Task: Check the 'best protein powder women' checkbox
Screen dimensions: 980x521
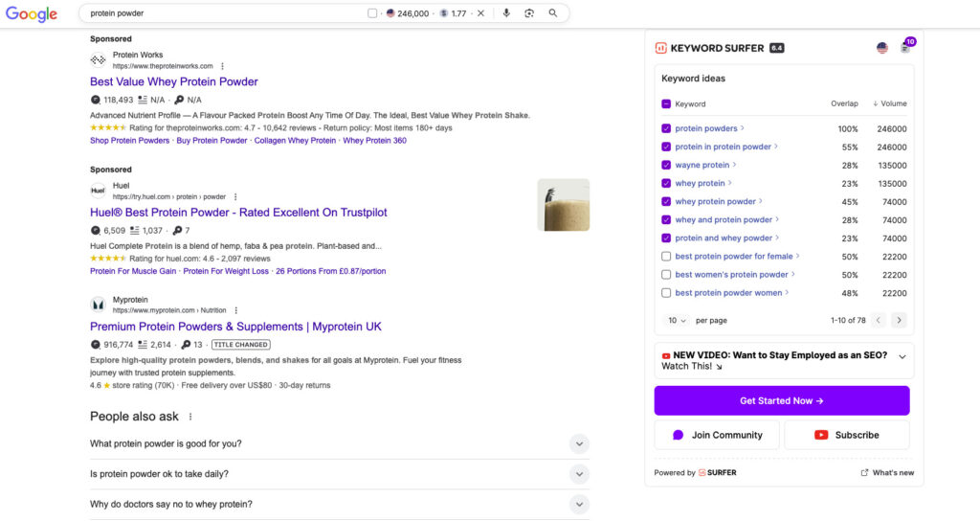Action: click(x=666, y=293)
